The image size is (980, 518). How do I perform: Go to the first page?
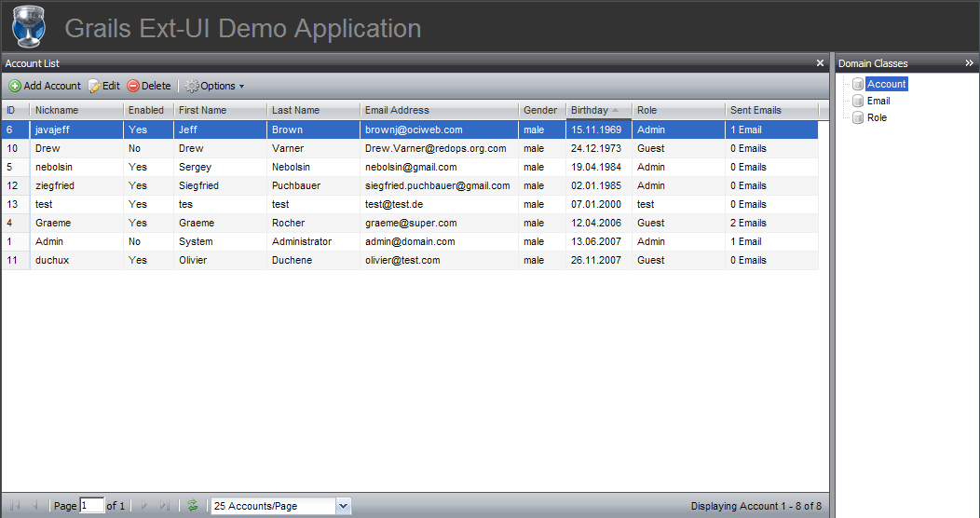tap(15, 506)
